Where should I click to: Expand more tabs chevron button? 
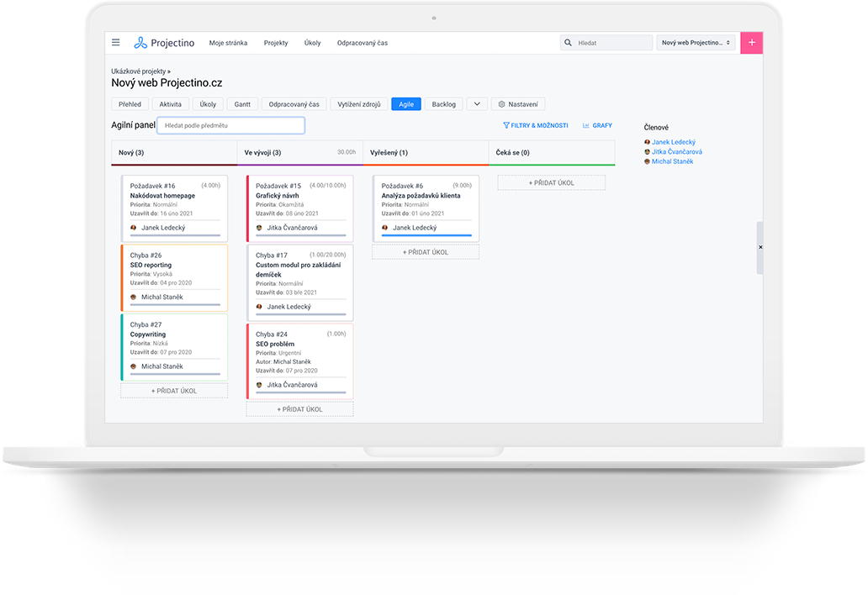[477, 104]
